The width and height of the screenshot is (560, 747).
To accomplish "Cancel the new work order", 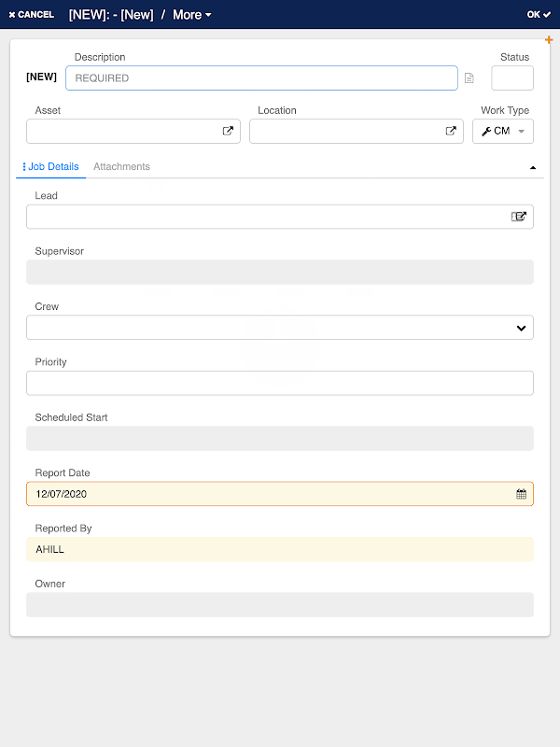I will click(32, 15).
